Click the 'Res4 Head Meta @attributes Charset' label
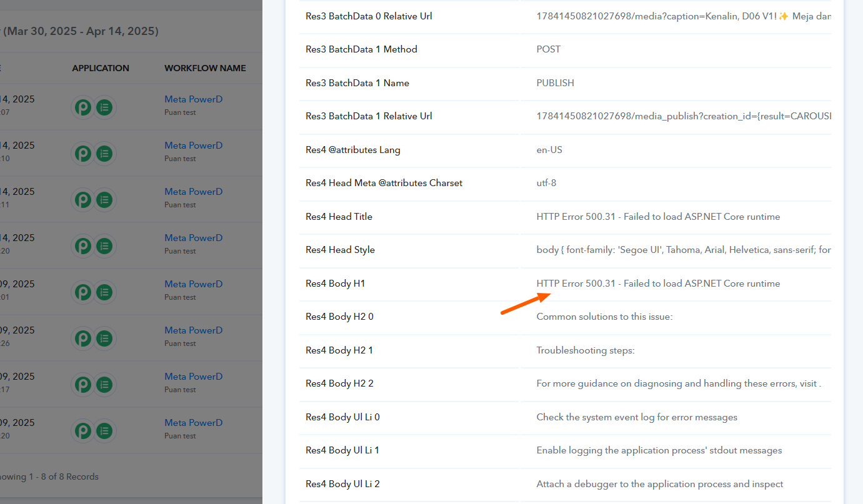863x504 pixels. click(x=384, y=183)
